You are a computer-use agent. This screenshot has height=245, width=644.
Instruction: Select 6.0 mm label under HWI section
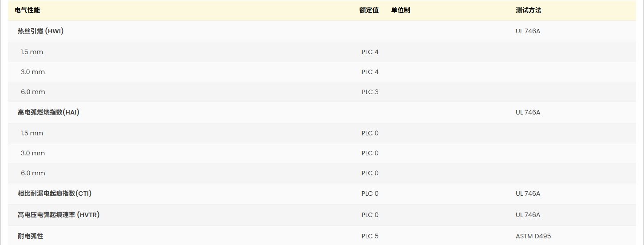pos(33,92)
